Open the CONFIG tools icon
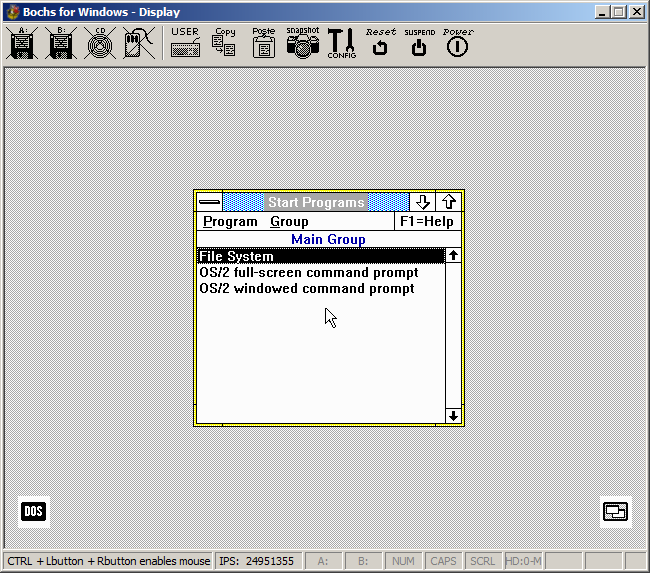This screenshot has width=650, height=573. click(342, 43)
